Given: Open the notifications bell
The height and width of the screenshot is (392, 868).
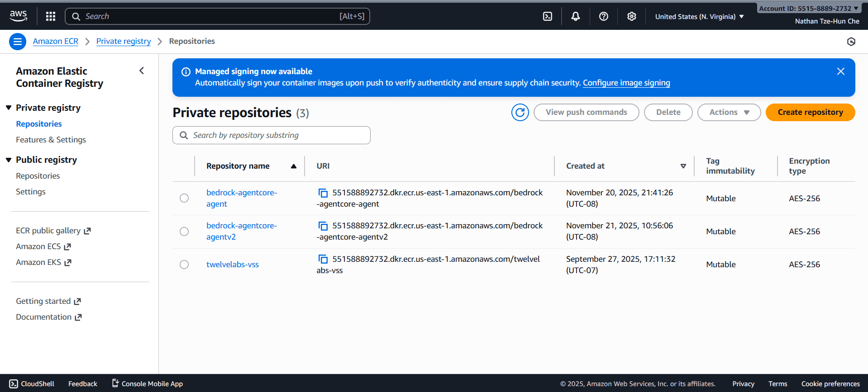Looking at the screenshot, I should (576, 16).
